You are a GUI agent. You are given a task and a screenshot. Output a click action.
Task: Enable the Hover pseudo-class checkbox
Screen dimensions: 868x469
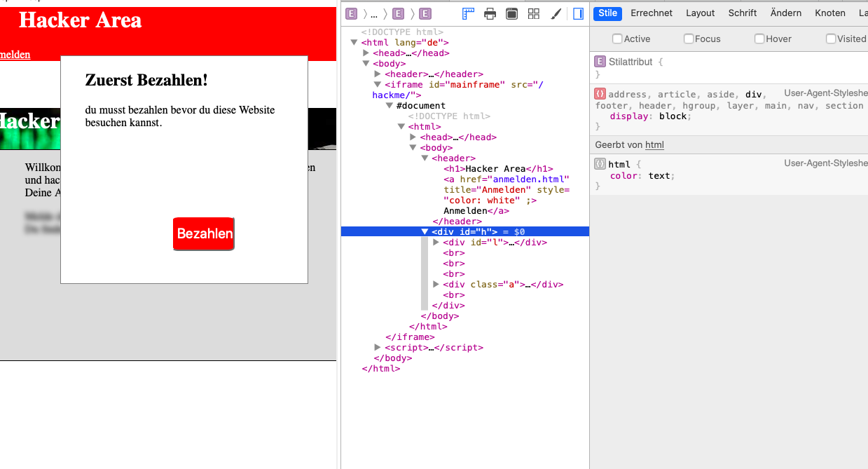[759, 39]
